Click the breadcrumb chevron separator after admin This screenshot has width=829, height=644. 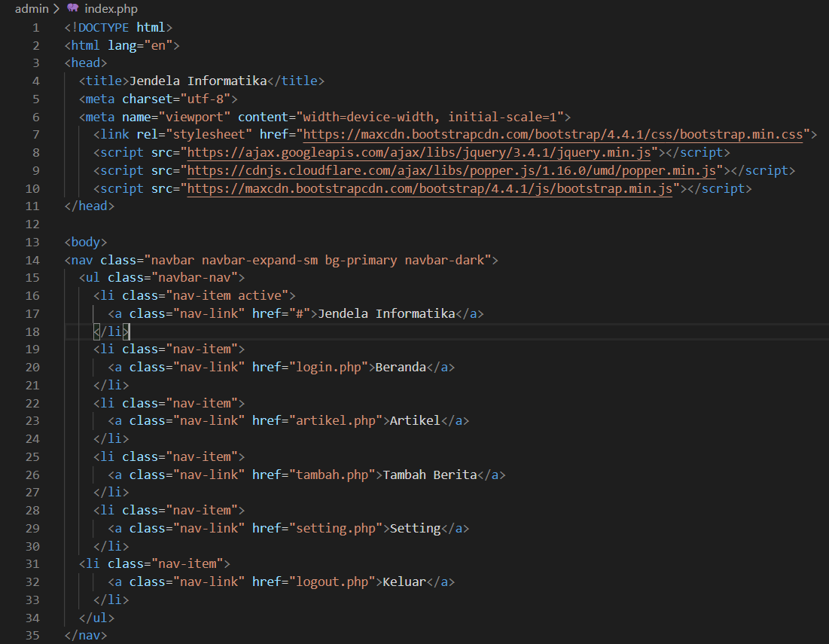(56, 9)
